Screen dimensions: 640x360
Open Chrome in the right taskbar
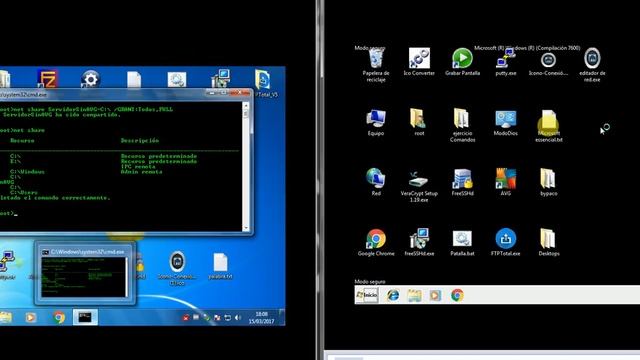[457, 295]
